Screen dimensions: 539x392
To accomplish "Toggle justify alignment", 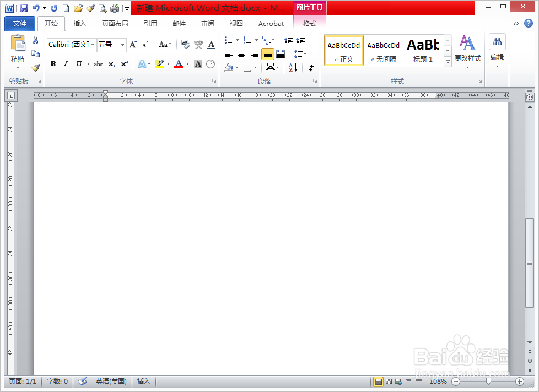I will click(x=267, y=54).
